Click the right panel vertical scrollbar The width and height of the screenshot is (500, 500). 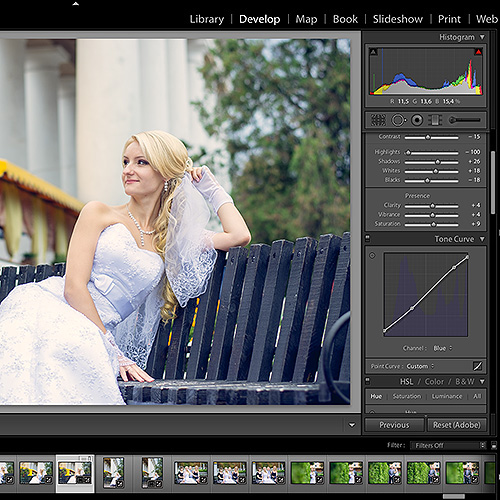(x=493, y=183)
